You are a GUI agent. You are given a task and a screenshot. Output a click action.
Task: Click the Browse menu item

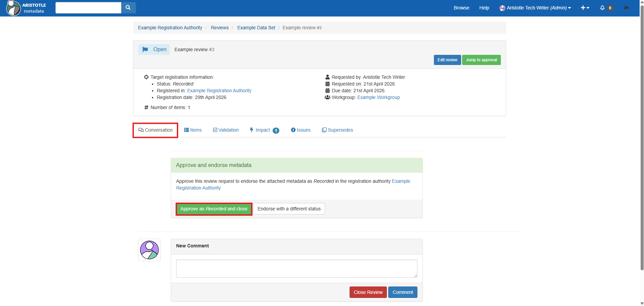click(461, 8)
